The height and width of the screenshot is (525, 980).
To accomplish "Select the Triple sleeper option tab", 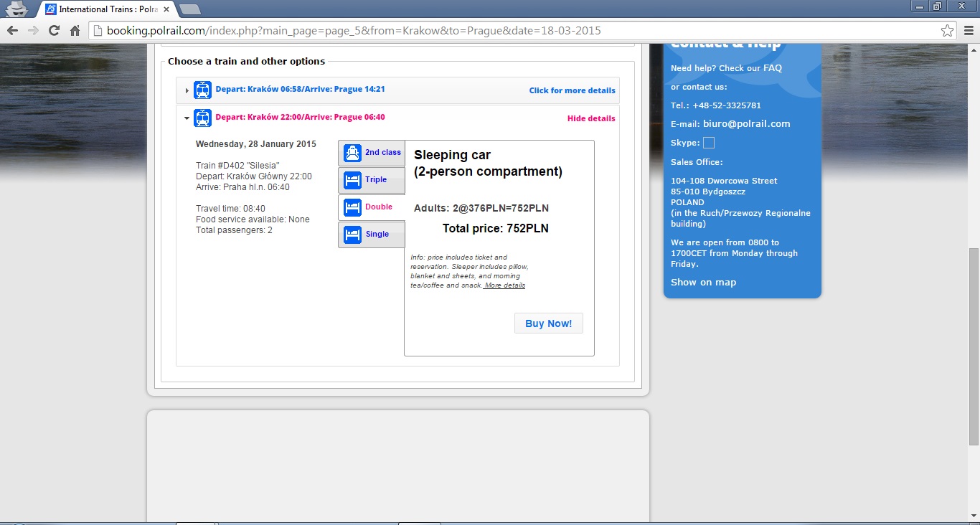I will pyautogui.click(x=372, y=180).
